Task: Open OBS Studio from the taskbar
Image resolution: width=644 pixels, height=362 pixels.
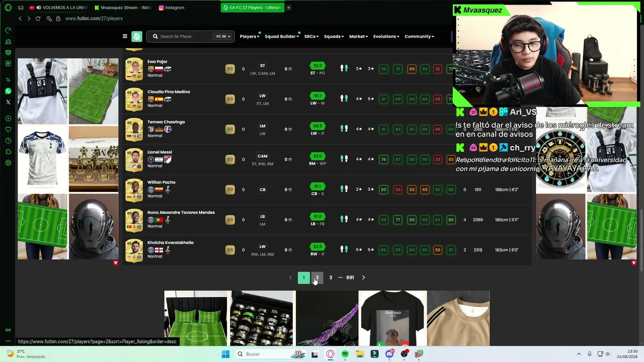Action: (404, 354)
